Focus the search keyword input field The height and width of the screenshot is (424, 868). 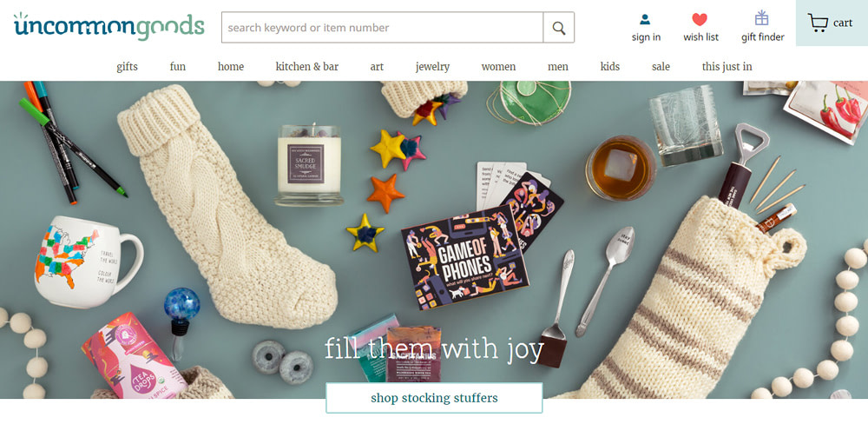382,28
